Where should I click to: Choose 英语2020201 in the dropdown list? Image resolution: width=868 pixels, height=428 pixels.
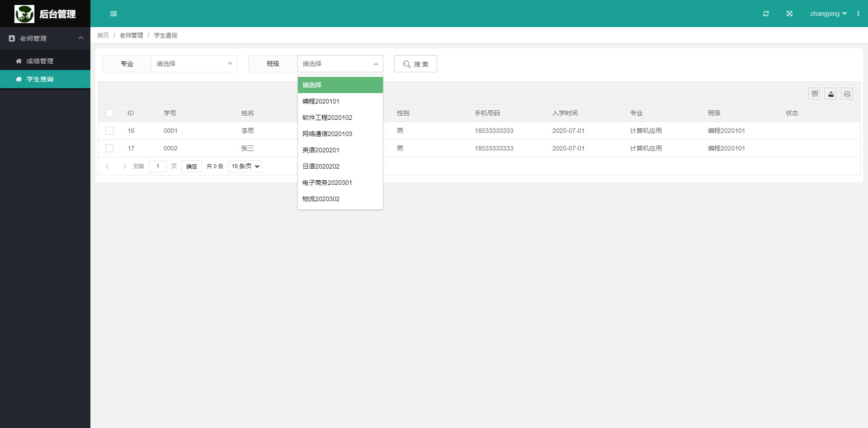340,150
